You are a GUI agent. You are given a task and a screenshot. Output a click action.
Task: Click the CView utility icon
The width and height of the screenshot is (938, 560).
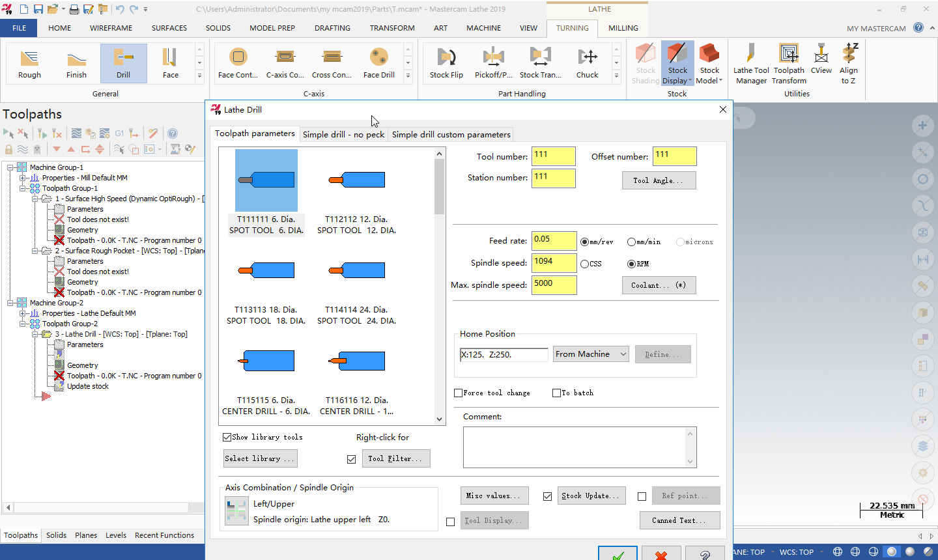point(821,59)
